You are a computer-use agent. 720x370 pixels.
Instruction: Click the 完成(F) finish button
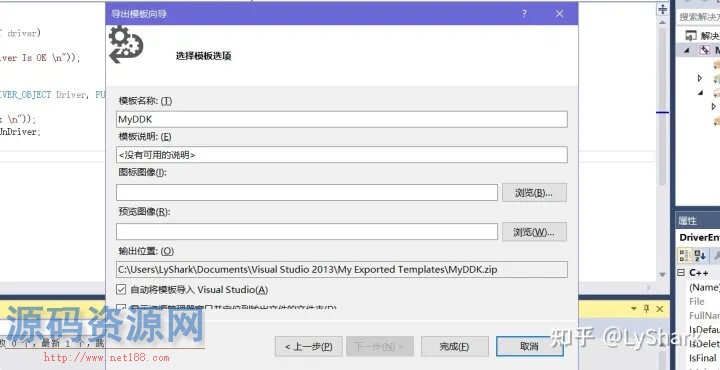point(454,346)
